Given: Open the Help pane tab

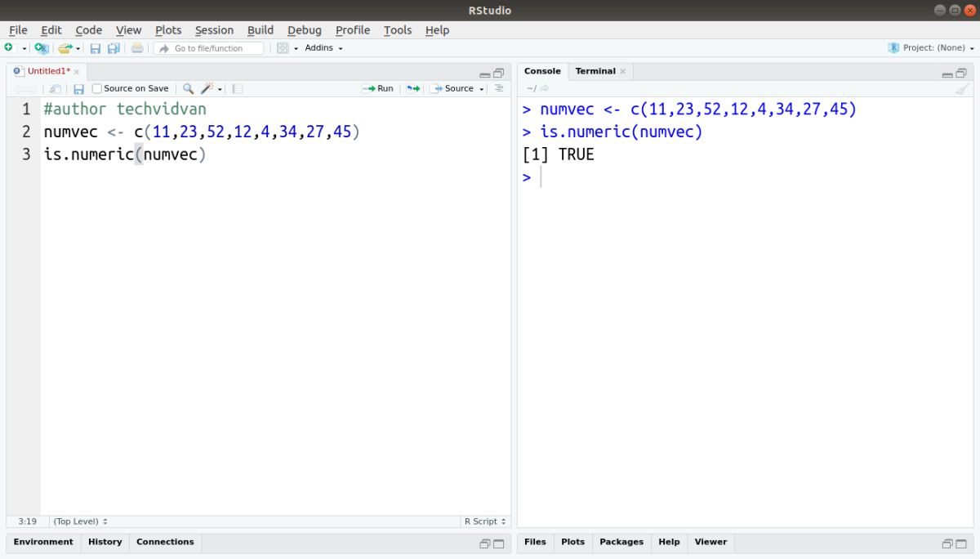Looking at the screenshot, I should pos(669,542).
